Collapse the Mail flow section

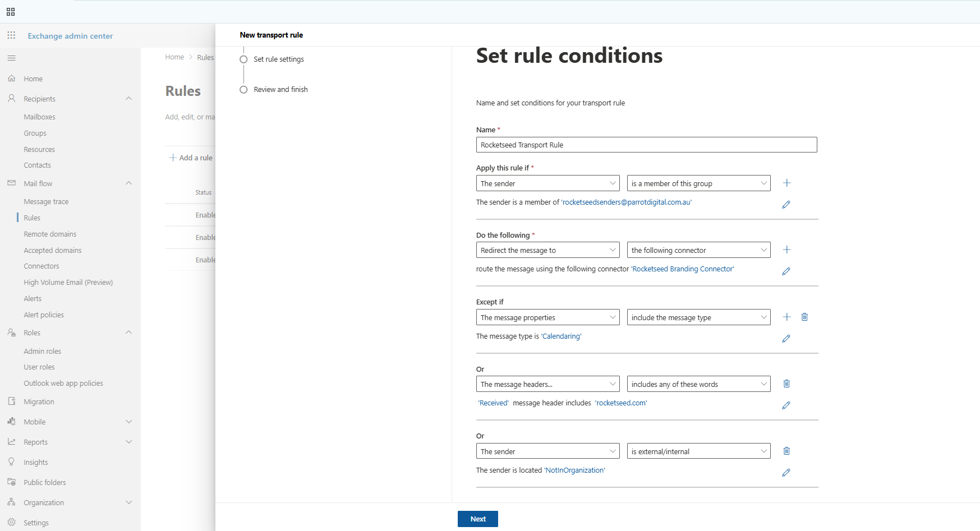(128, 183)
